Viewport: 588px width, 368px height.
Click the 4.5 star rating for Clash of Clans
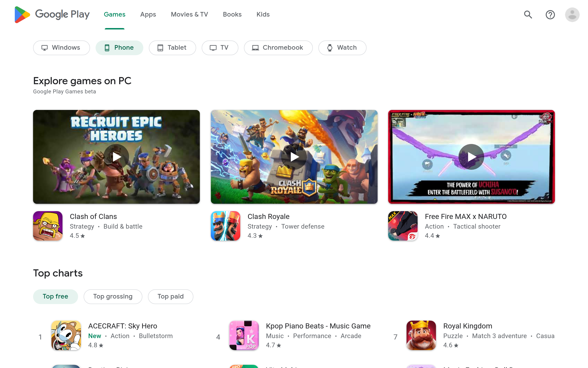[77, 236]
